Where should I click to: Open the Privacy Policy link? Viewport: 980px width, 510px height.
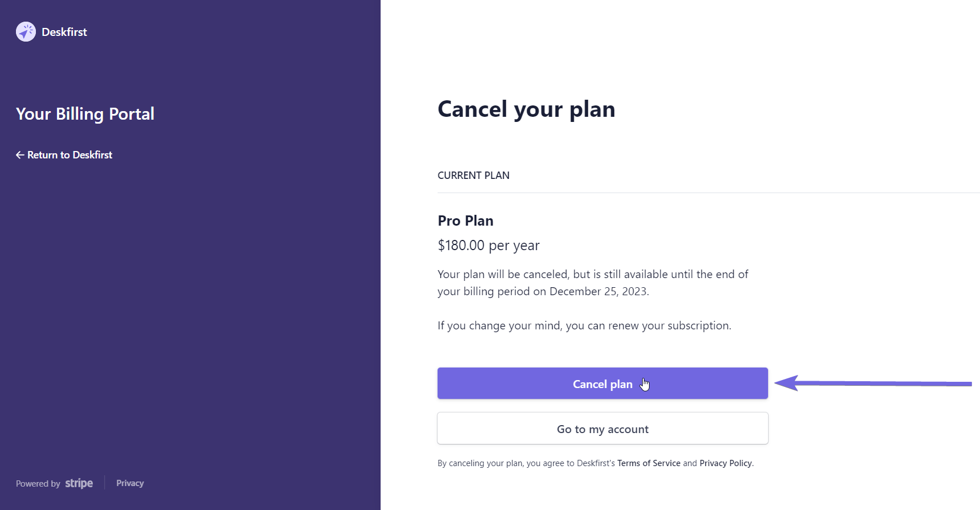[x=726, y=463]
